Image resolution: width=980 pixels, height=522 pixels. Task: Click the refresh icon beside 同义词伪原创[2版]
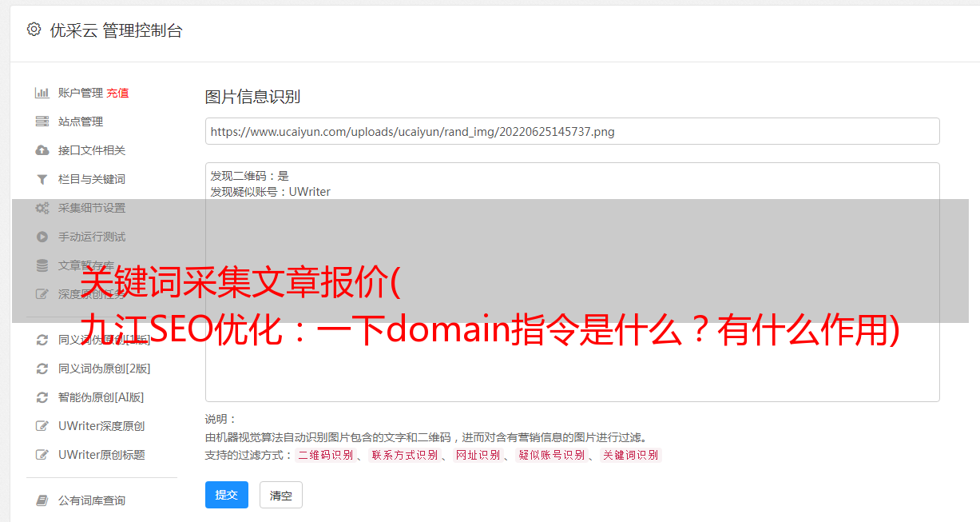pos(42,369)
